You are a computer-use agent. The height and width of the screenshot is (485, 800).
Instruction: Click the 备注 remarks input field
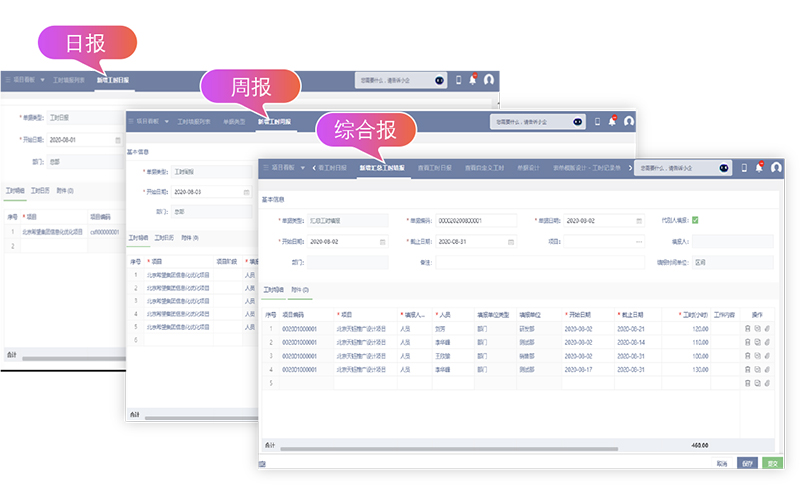click(541, 263)
